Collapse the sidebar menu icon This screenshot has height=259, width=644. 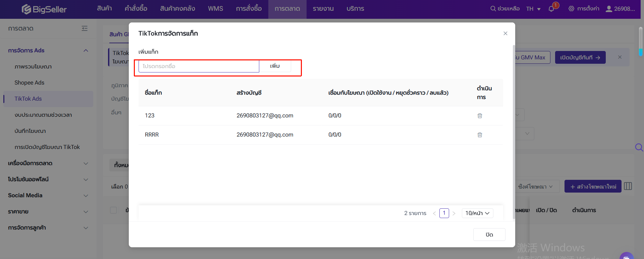[x=85, y=29]
